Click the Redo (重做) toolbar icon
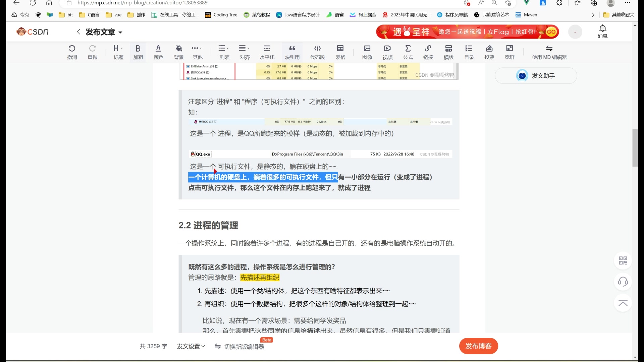Screen dimensions: 644x362 [x=92, y=52]
